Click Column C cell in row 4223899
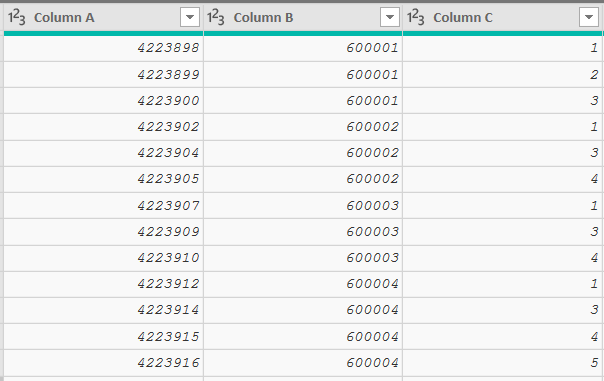The width and height of the screenshot is (604, 381). (502, 74)
